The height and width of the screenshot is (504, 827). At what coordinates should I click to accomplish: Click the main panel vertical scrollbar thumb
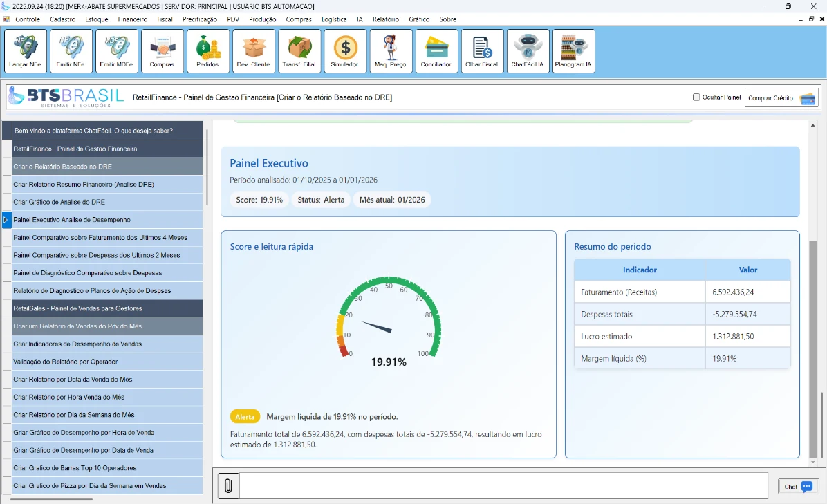point(812,348)
